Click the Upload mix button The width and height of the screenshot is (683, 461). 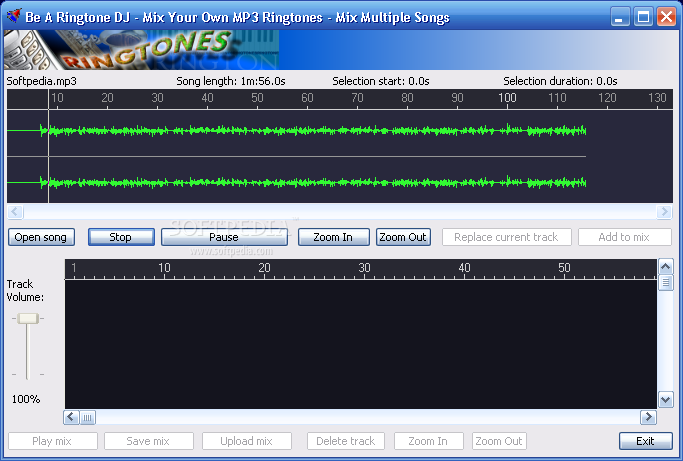click(247, 441)
